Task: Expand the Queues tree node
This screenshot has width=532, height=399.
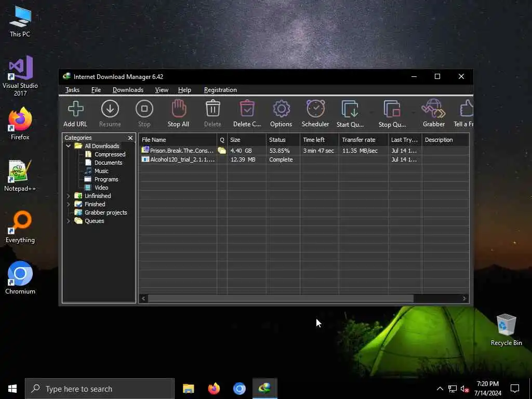Action: [68, 221]
